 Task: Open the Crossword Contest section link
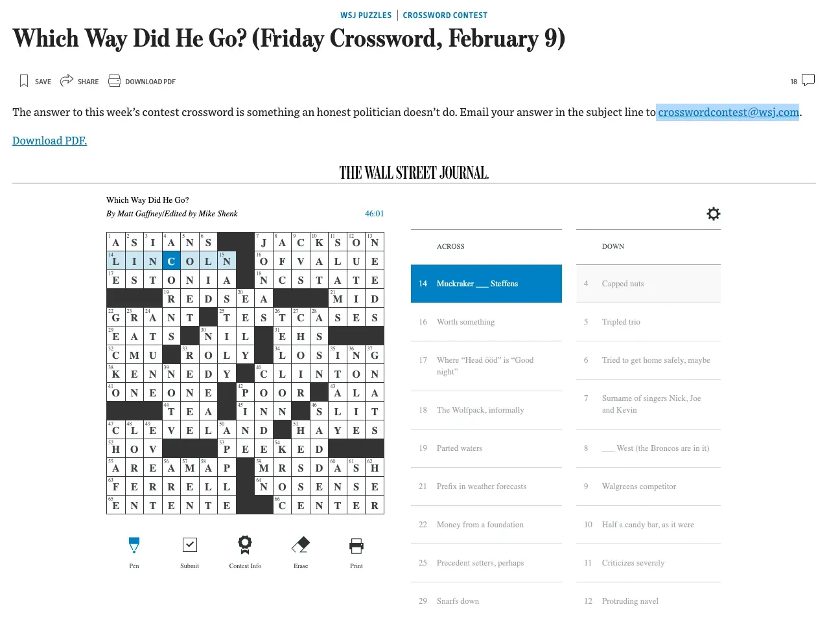coord(445,15)
